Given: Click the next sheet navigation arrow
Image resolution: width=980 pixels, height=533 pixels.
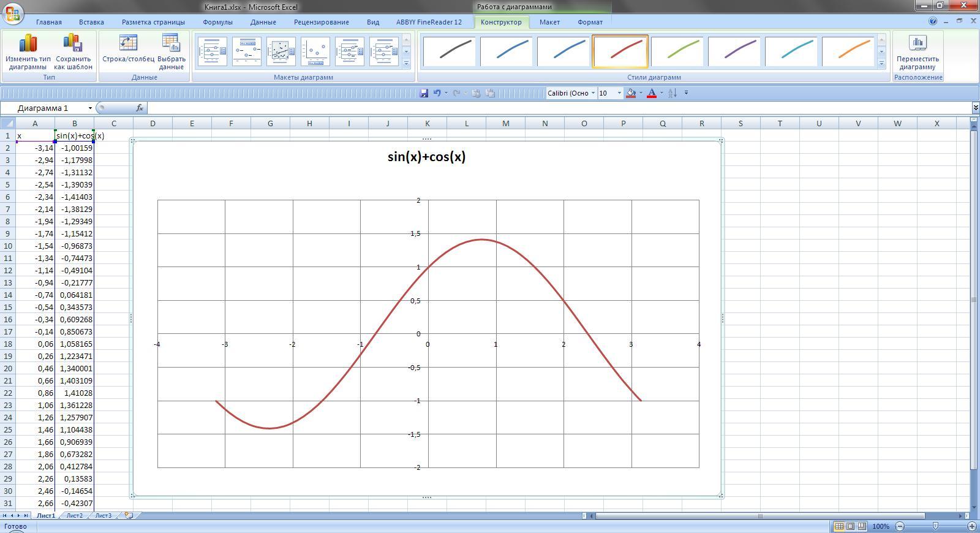Looking at the screenshot, I should coord(19,516).
